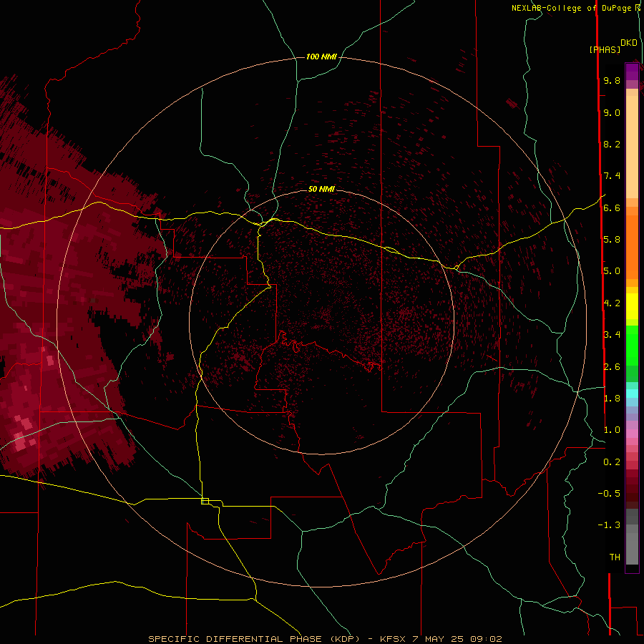Screen dimensions: 644x644
Task: Click the 0.2 scale value
Action: (612, 462)
